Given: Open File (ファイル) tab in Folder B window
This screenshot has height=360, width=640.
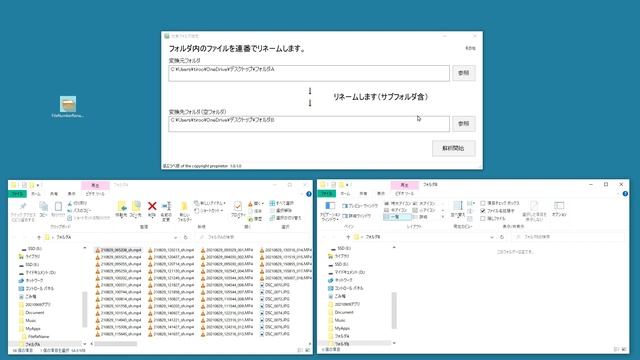Looking at the screenshot, I should (327, 193).
